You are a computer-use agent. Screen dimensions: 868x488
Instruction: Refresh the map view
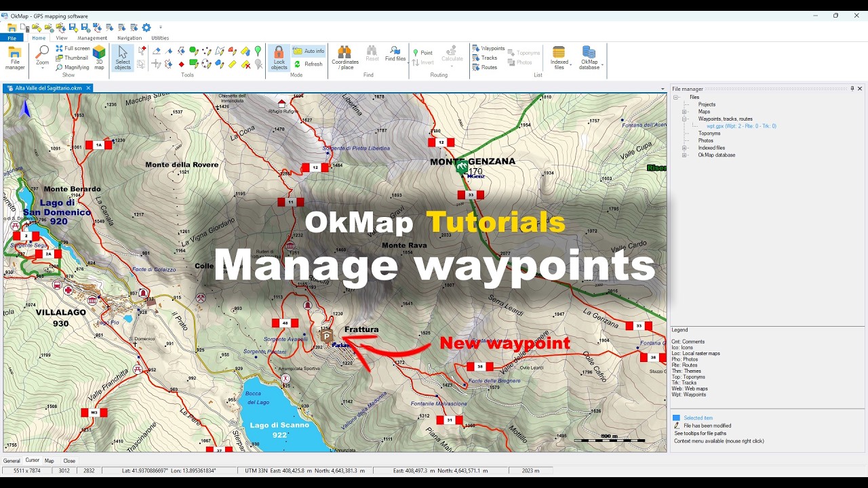(x=309, y=64)
